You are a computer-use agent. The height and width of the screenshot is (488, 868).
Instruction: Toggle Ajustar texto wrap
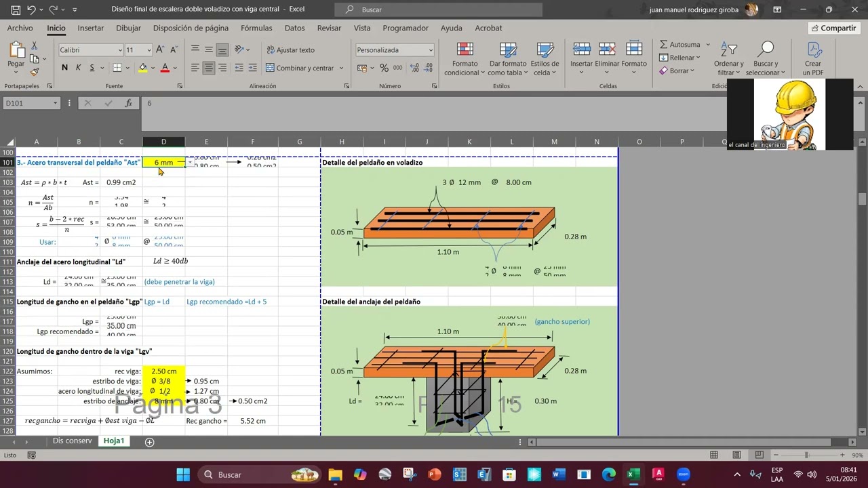(291, 49)
